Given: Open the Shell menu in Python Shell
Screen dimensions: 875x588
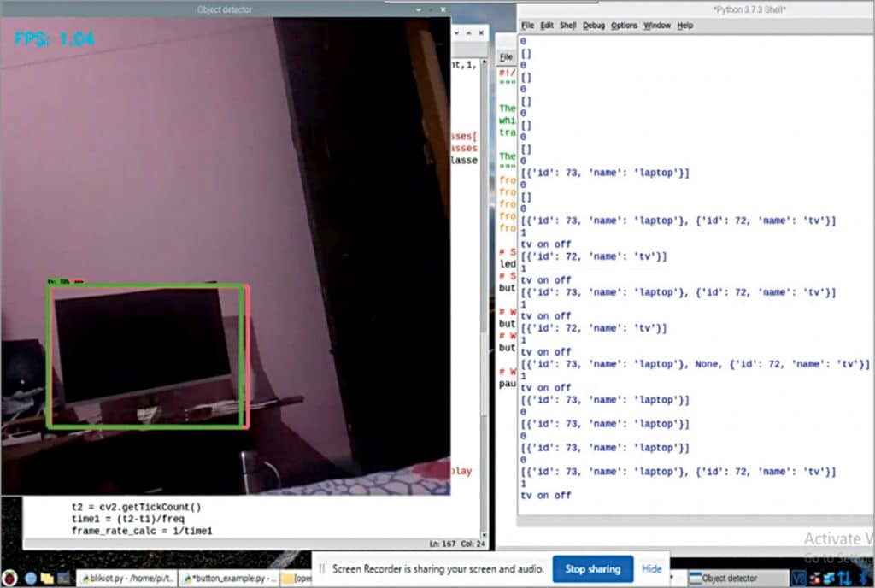Looking at the screenshot, I should [x=567, y=25].
